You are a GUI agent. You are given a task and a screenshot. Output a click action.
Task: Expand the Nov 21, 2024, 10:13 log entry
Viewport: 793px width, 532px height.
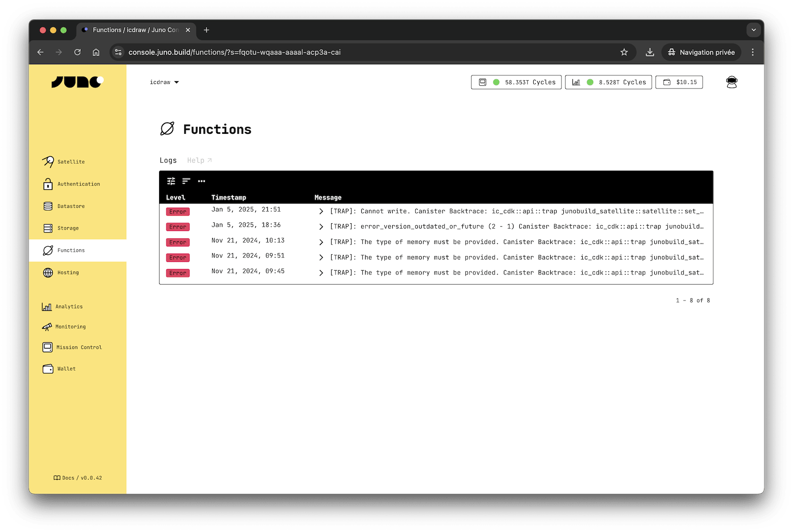coord(321,242)
